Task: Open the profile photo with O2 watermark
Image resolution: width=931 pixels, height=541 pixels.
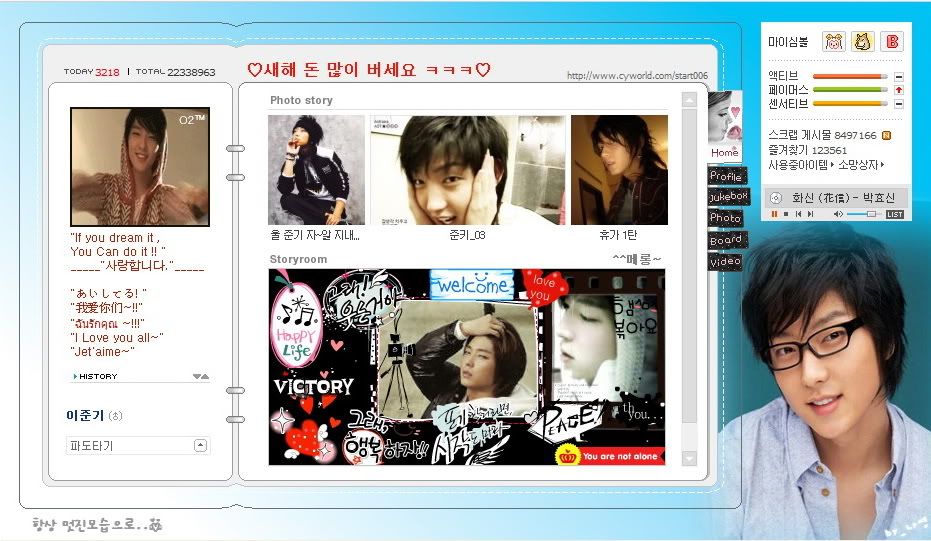Action: coord(140,166)
